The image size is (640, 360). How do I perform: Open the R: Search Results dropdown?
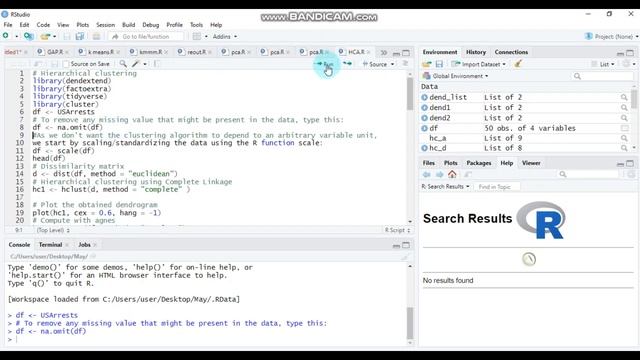[445, 187]
